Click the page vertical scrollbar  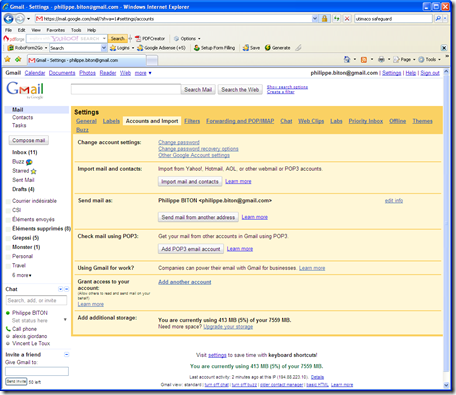pyautogui.click(x=447, y=228)
